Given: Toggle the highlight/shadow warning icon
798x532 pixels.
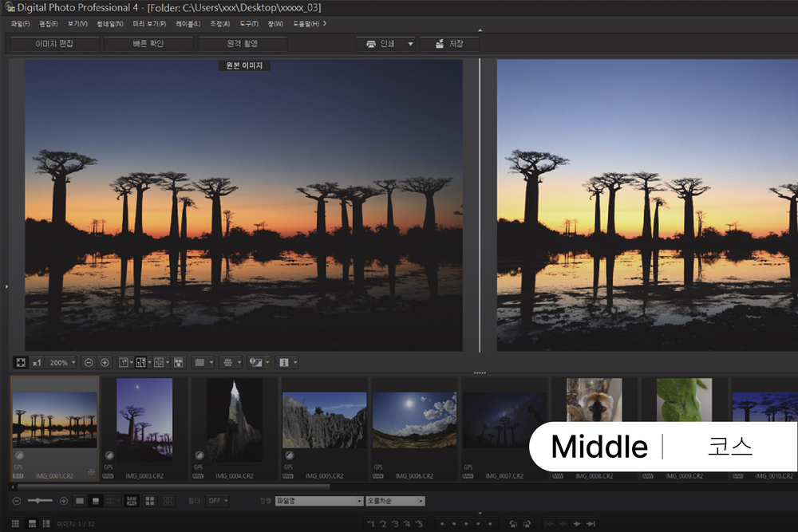Looking at the screenshot, I should tap(255, 363).
